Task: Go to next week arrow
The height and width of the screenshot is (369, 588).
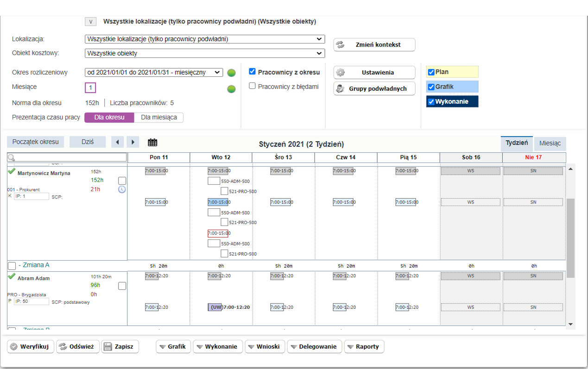Action: (133, 142)
